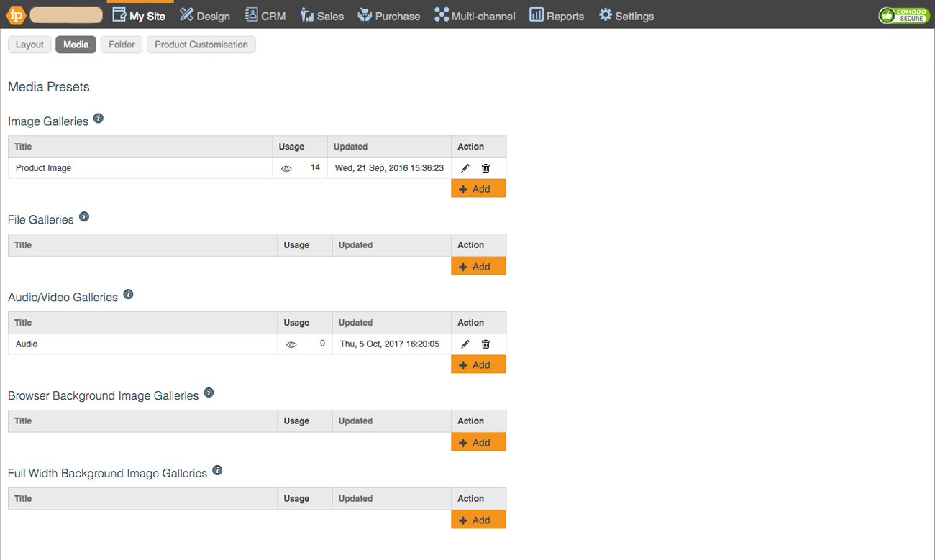This screenshot has width=935, height=560.
Task: Click the date Wed, 21 Sep, 2016 15:36:23
Action: (x=389, y=168)
